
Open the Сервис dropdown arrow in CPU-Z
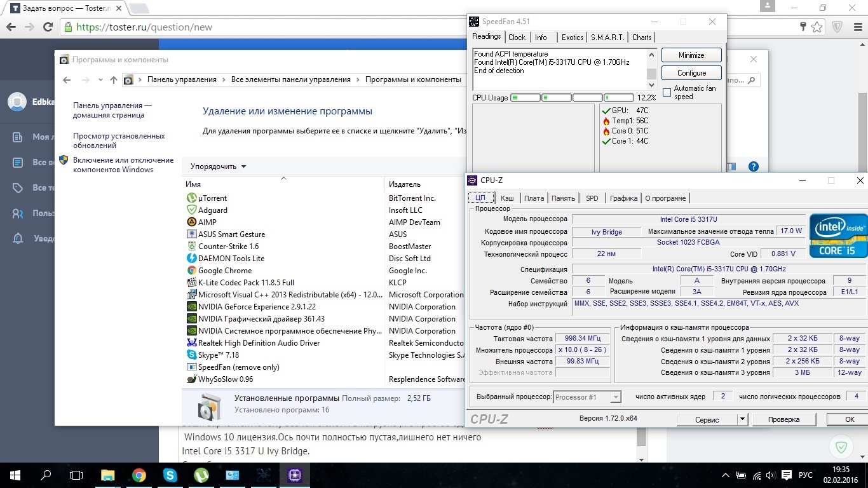click(742, 419)
